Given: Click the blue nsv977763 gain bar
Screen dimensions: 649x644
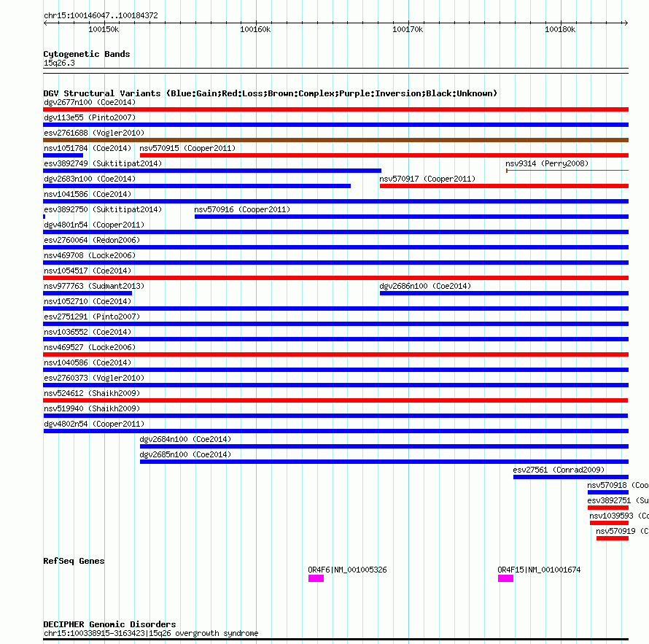Looking at the screenshot, I should [88, 293].
